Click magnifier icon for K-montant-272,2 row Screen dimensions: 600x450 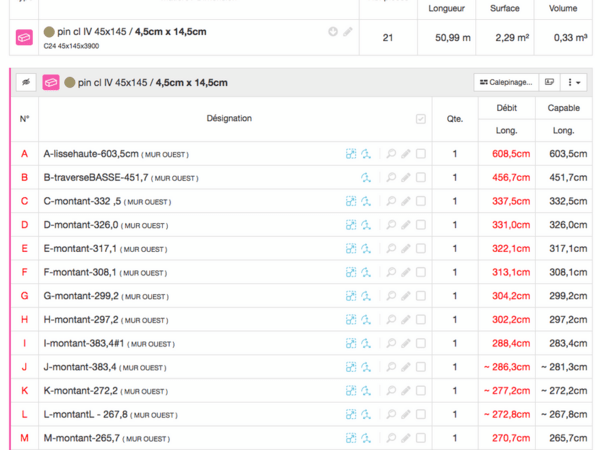click(x=391, y=391)
